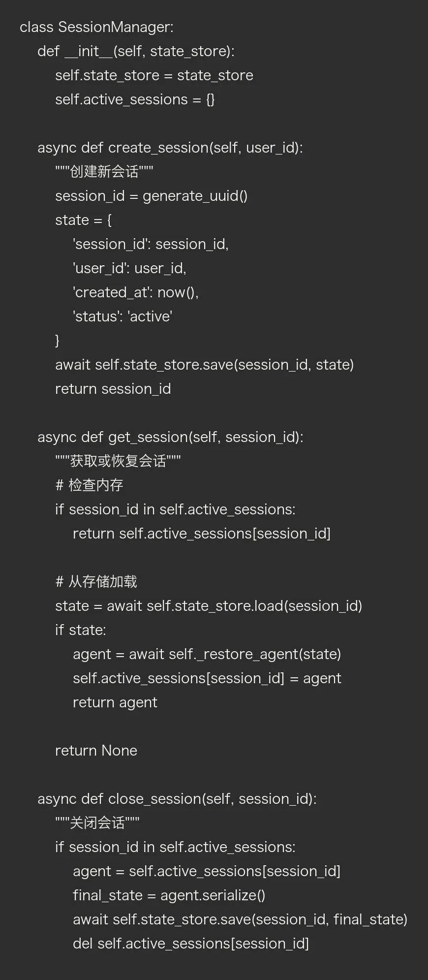Click the class SessionManager declaration line
428x980 pixels.
point(96,27)
